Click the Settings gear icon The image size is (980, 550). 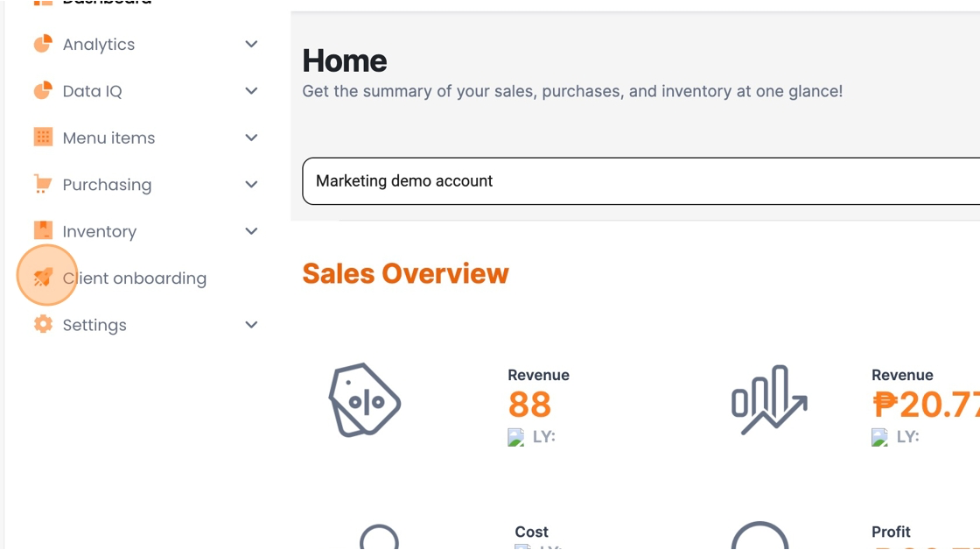point(43,324)
